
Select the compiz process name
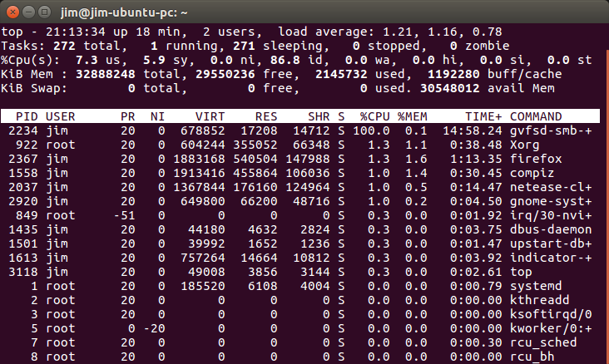point(532,173)
